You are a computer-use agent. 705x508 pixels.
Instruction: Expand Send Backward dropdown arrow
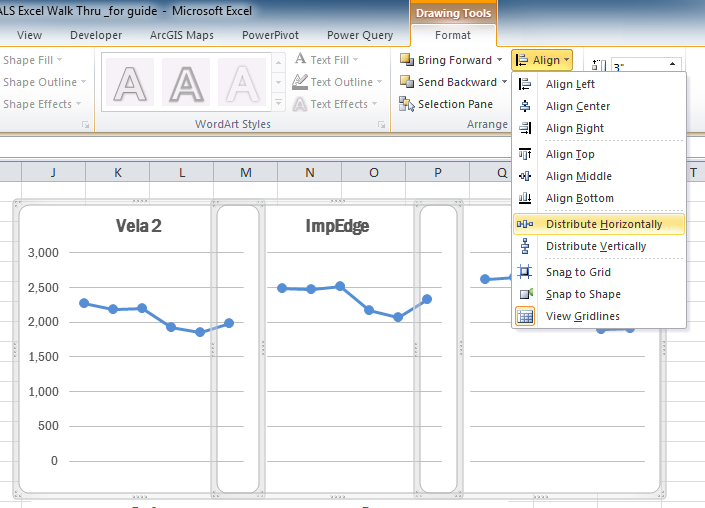click(x=504, y=82)
